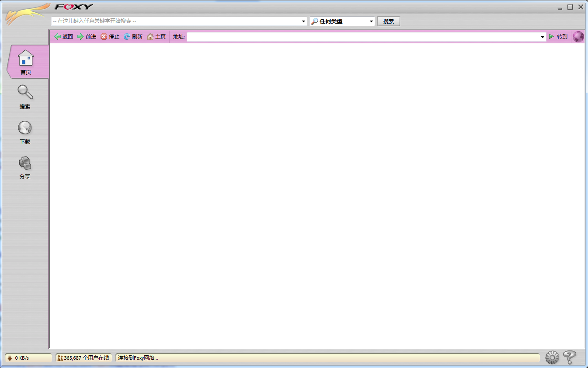Click the 0 KB/s download speed indicator
The height and width of the screenshot is (368, 588).
[28, 358]
